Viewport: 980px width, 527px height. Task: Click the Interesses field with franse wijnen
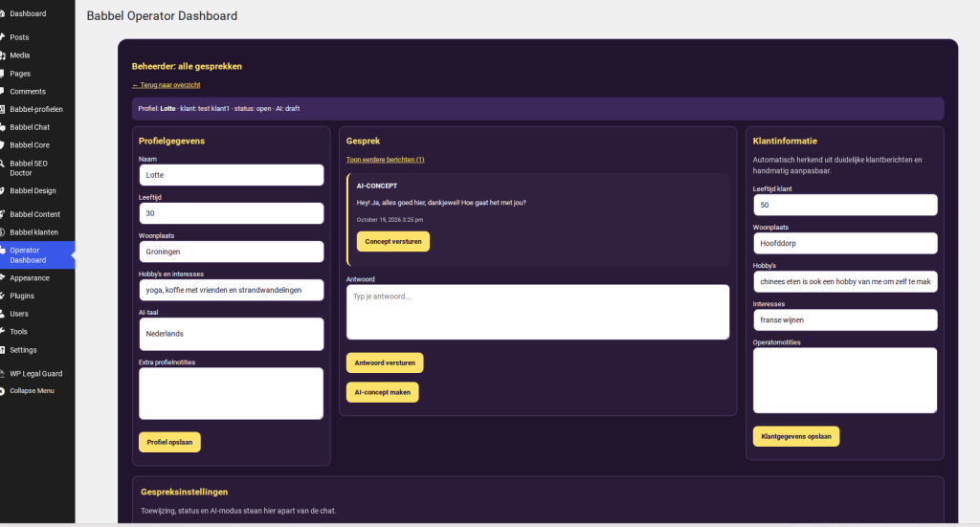pyautogui.click(x=845, y=320)
